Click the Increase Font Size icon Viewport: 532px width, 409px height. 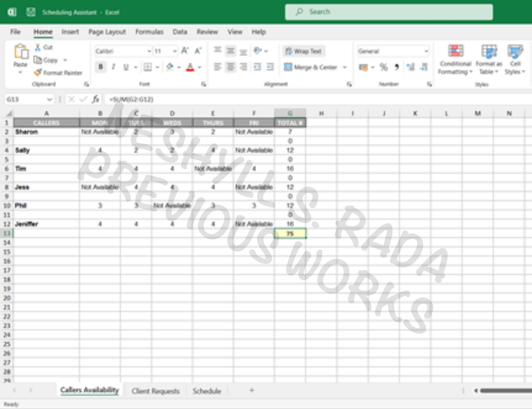click(185, 51)
